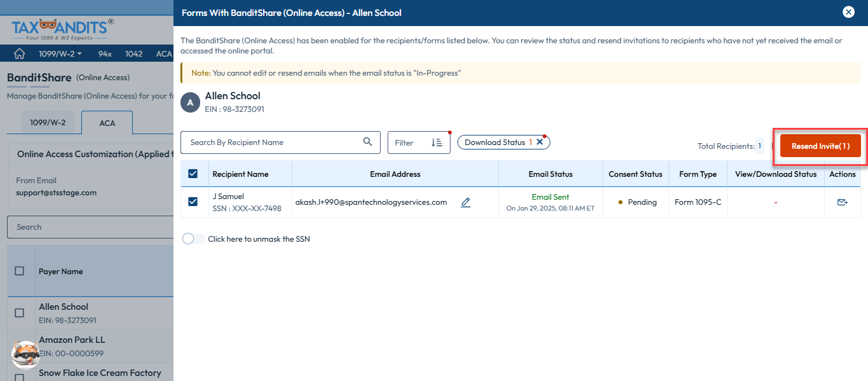Click the TaxBandits logo

(62, 29)
